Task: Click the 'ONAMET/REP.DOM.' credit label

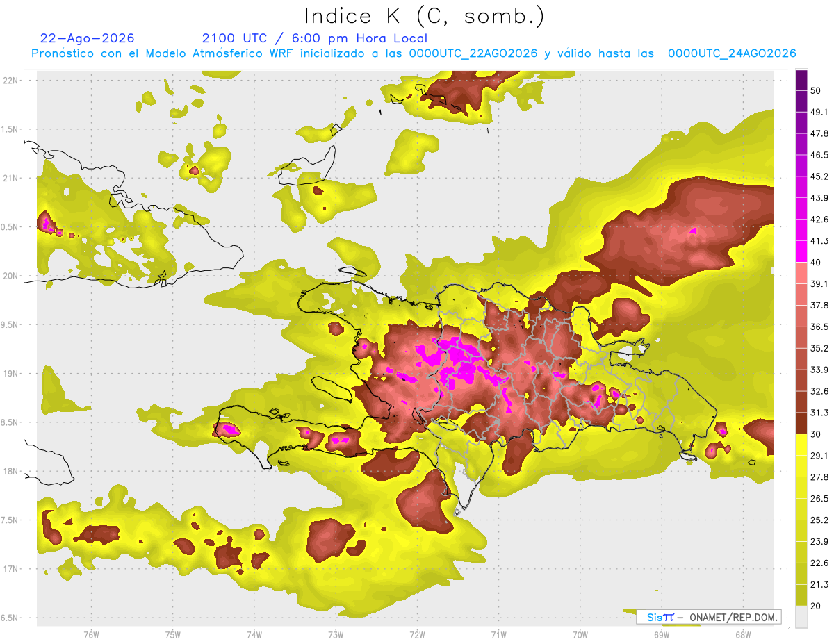Action: point(733,617)
